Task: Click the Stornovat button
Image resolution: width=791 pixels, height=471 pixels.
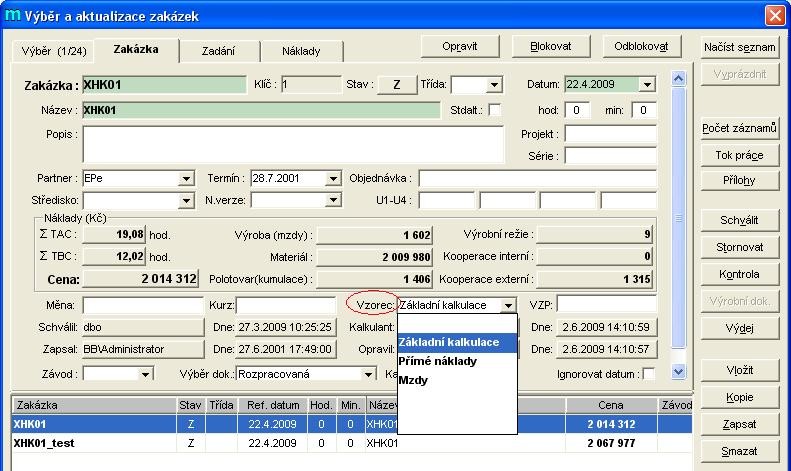Action: (740, 247)
